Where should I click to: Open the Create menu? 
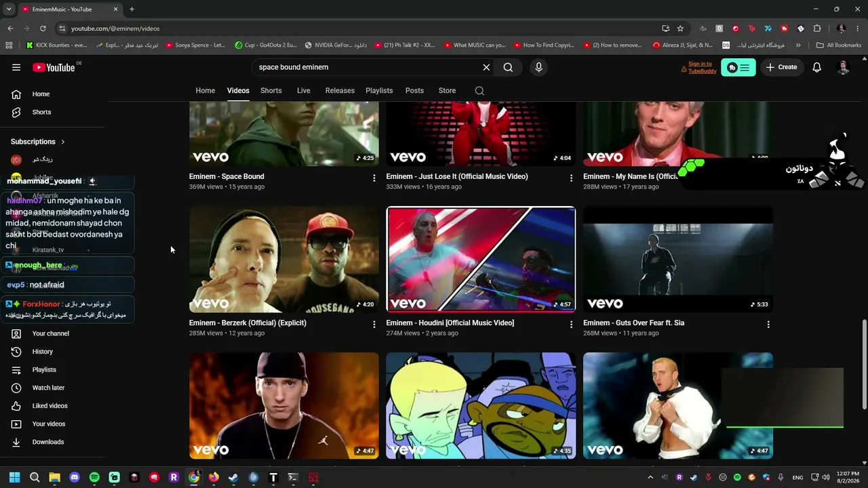point(781,67)
